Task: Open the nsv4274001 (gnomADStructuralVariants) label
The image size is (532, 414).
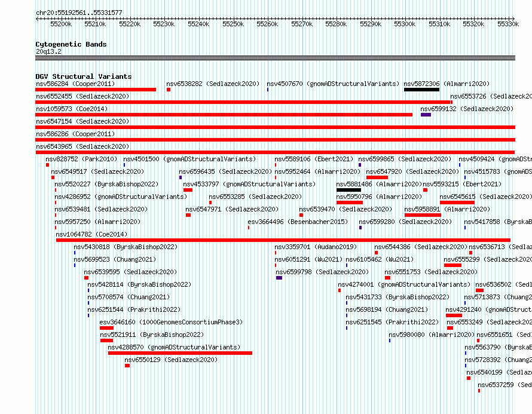Action: [x=404, y=284]
